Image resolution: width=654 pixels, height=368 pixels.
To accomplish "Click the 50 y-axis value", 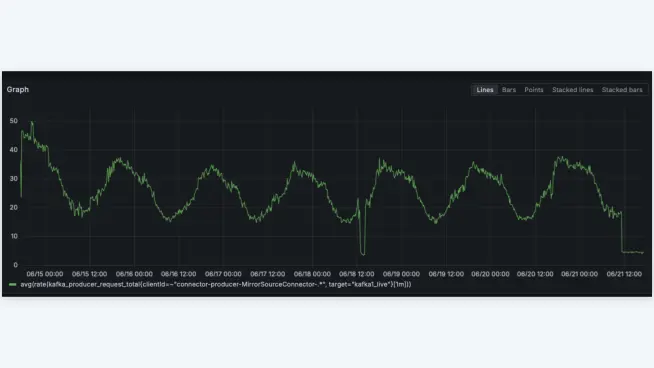I will (x=14, y=121).
